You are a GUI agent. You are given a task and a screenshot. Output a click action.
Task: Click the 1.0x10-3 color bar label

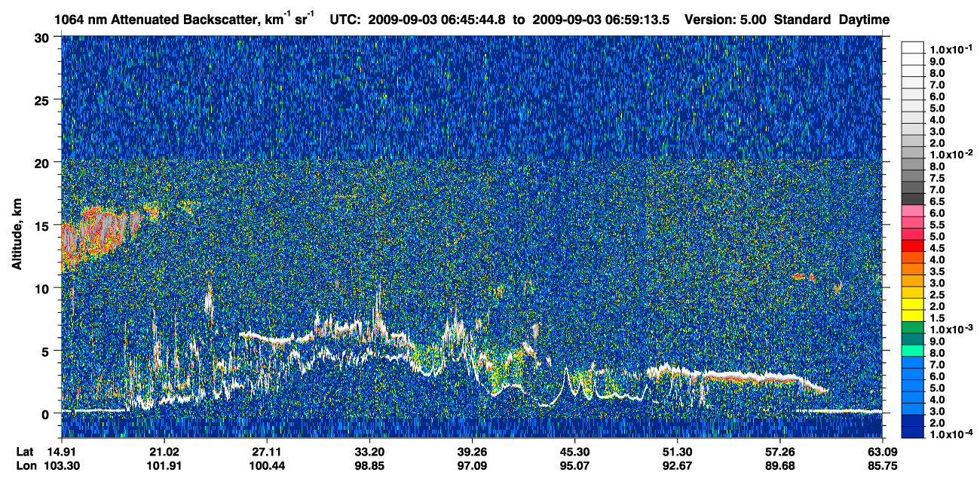coord(951,328)
